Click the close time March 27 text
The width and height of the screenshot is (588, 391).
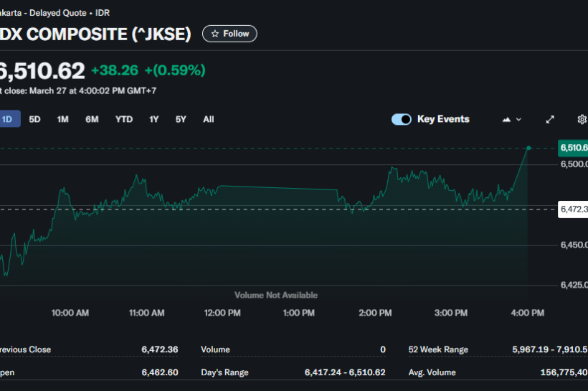coord(78,91)
